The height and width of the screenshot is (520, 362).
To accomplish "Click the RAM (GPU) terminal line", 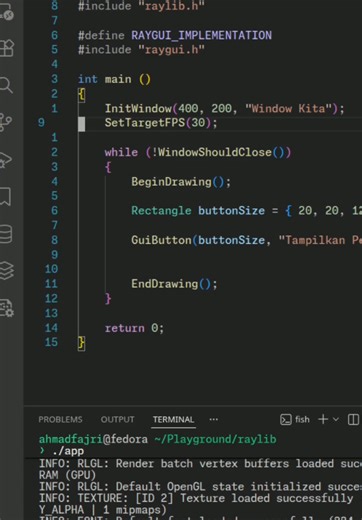I will coord(67,475).
